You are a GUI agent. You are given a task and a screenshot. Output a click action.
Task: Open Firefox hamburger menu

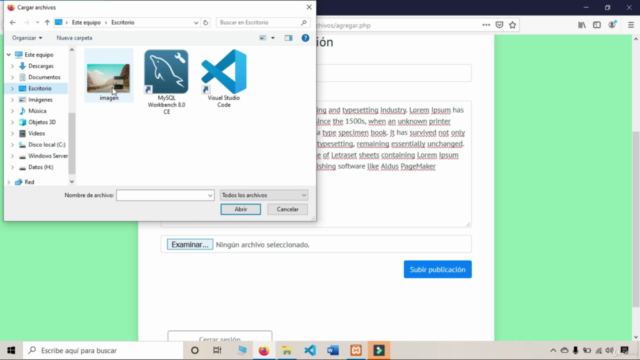(631, 25)
